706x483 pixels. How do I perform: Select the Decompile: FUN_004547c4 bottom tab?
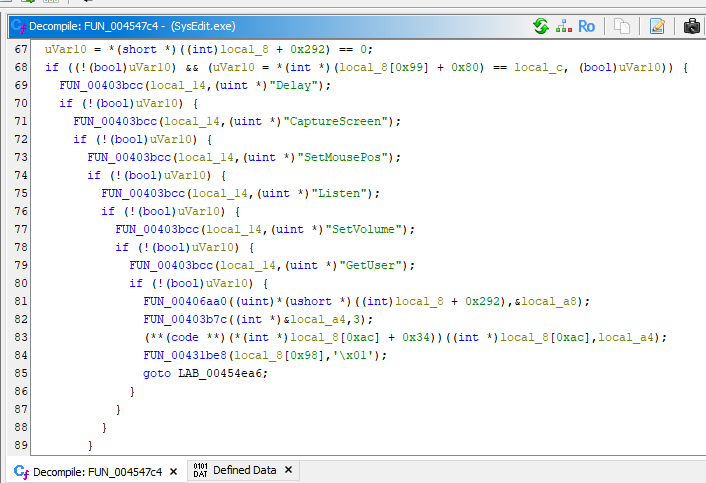click(97, 471)
